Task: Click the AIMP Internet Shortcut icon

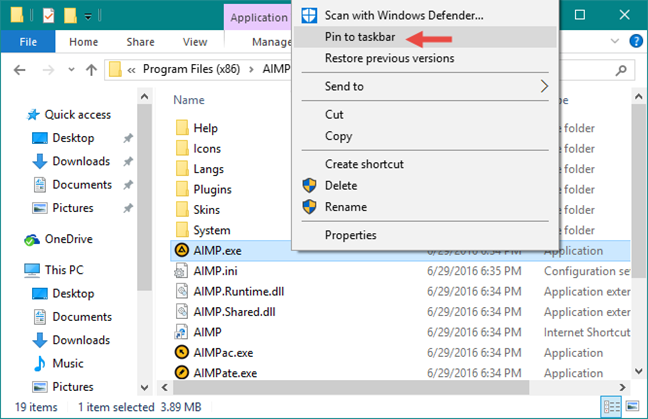Action: pyautogui.click(x=181, y=332)
